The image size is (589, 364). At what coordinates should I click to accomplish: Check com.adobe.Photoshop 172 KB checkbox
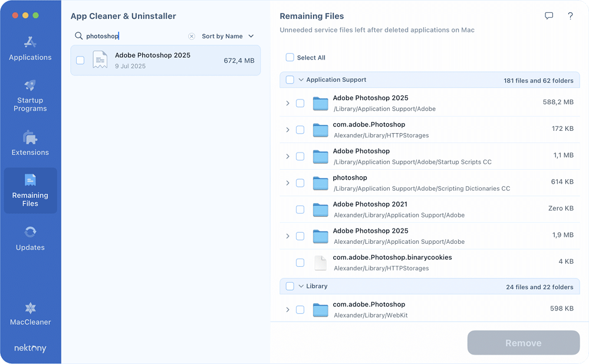(x=300, y=130)
